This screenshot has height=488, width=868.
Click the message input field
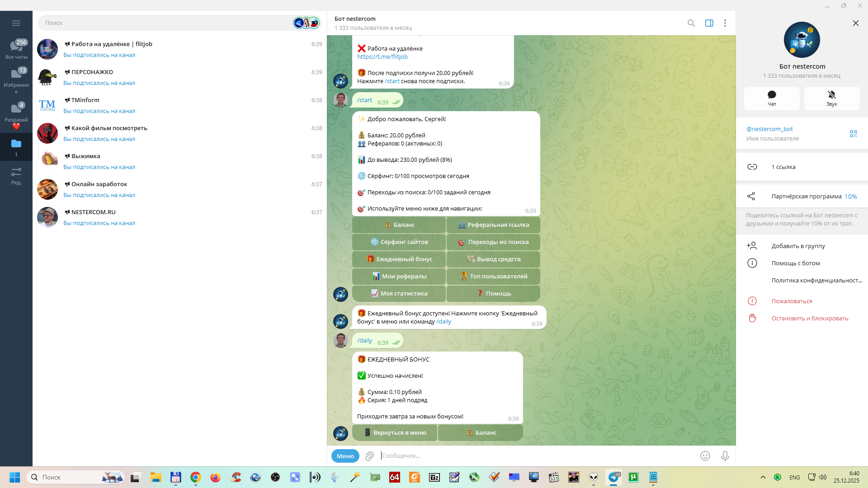click(533, 456)
